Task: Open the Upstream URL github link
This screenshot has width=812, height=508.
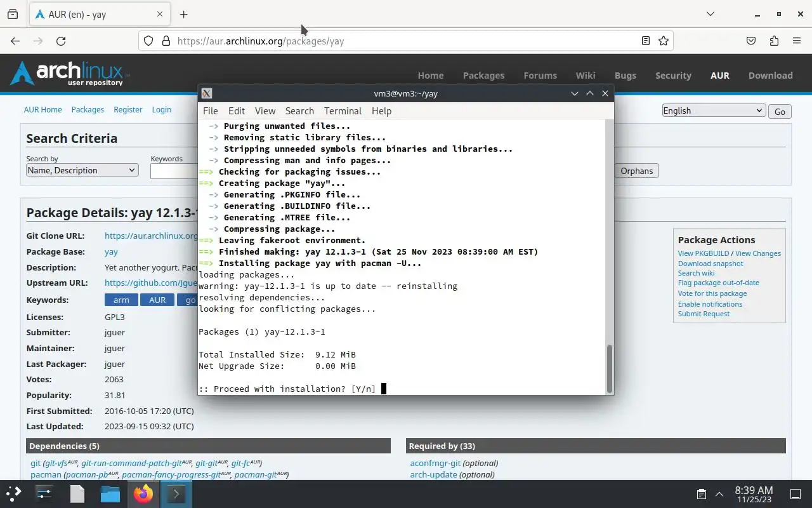Action: tap(151, 283)
